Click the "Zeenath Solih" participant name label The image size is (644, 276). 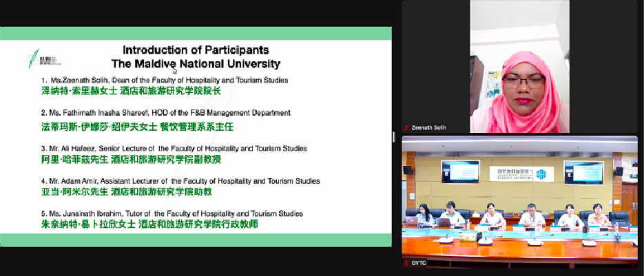click(428, 128)
